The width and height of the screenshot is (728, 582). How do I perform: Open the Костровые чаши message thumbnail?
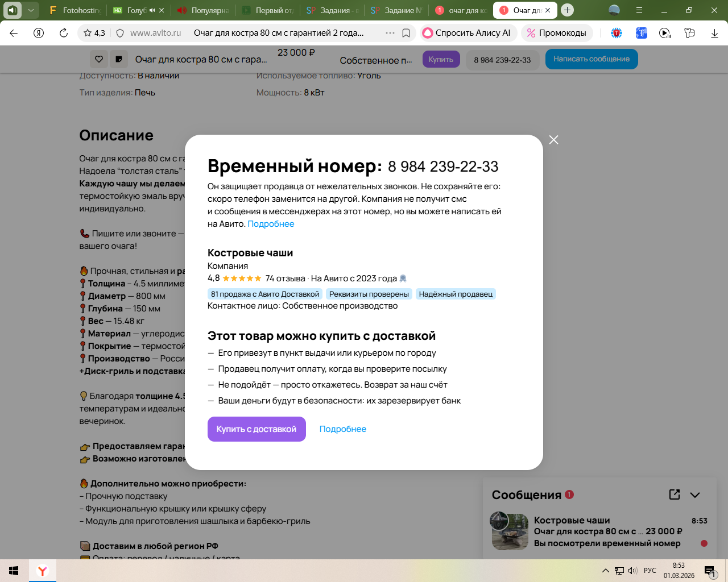point(510,531)
